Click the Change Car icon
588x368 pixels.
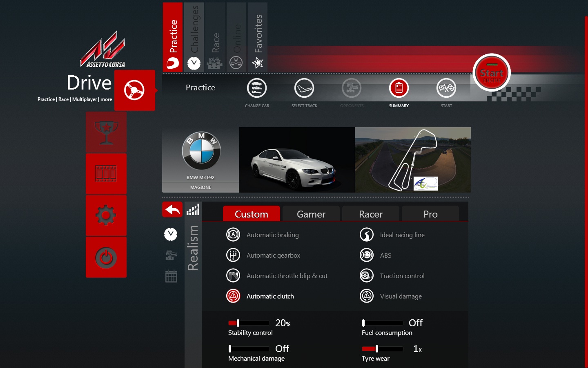(x=257, y=88)
